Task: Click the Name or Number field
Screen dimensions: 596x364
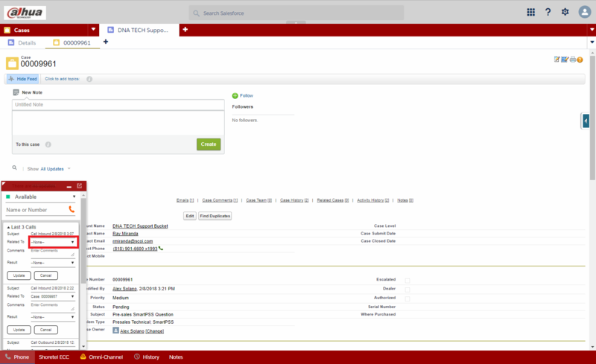Action: click(36, 210)
